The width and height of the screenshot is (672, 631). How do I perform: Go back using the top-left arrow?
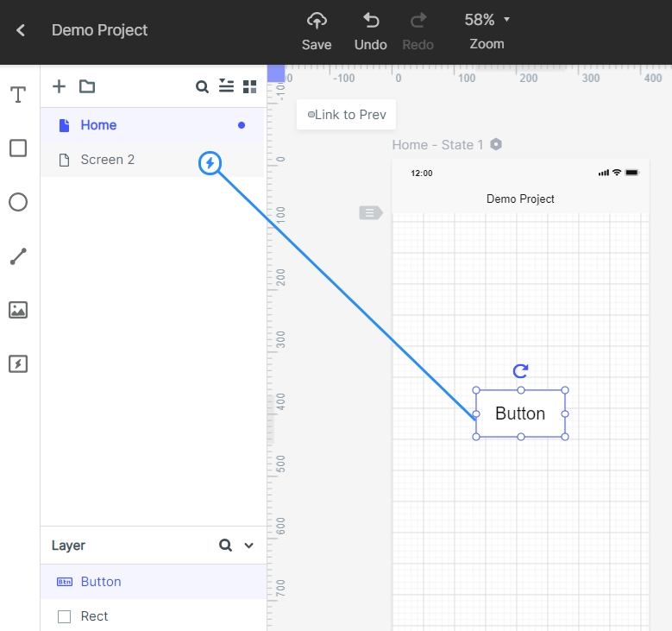pyautogui.click(x=21, y=30)
